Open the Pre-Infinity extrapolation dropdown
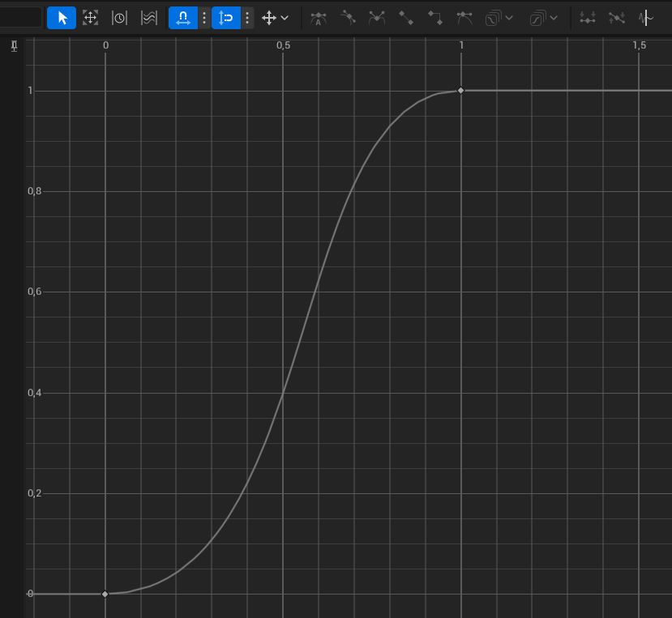672x618 pixels. click(x=499, y=18)
